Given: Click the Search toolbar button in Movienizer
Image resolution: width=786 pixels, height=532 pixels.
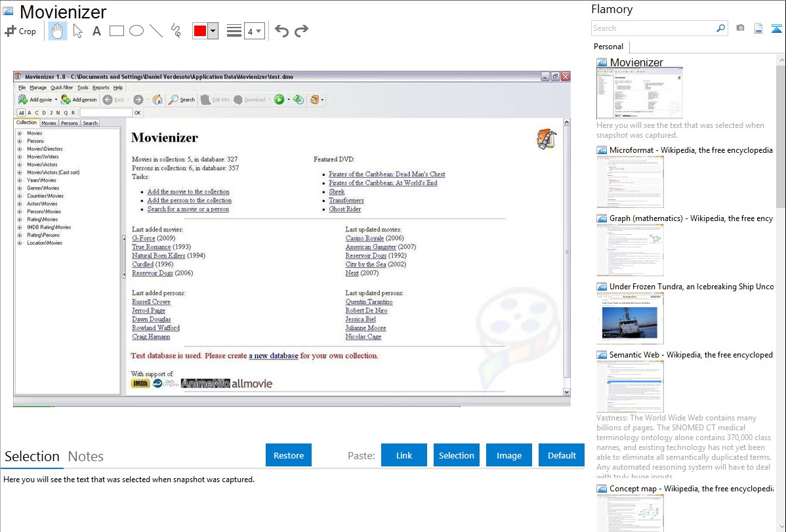Looking at the screenshot, I should coord(182,99).
